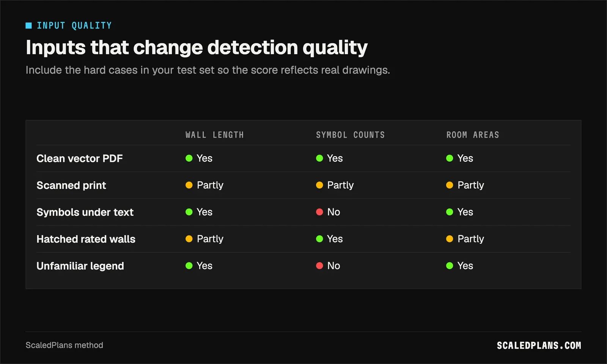Click orange dot for Scanned print wall length

(x=189, y=185)
